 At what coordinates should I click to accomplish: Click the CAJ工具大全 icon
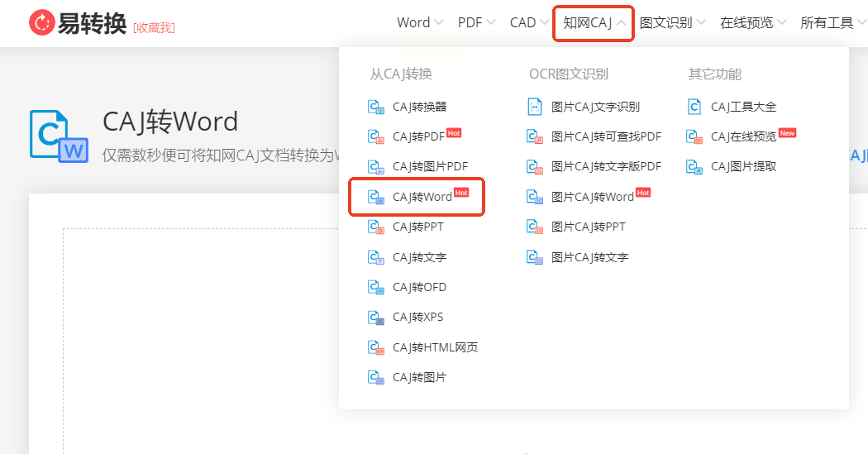[x=694, y=107]
